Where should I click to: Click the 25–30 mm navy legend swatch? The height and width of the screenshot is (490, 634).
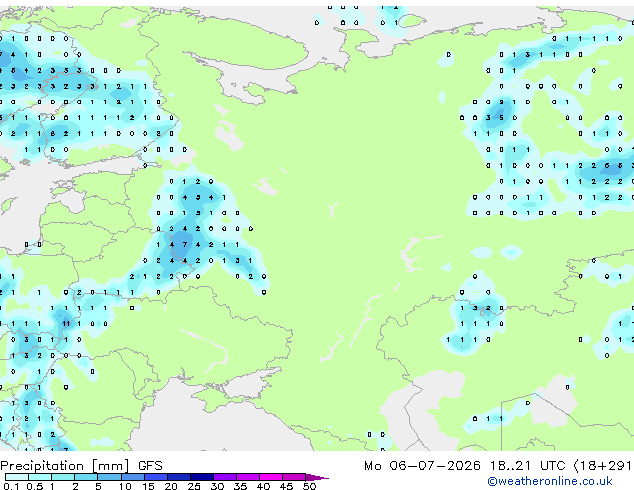coord(202,477)
